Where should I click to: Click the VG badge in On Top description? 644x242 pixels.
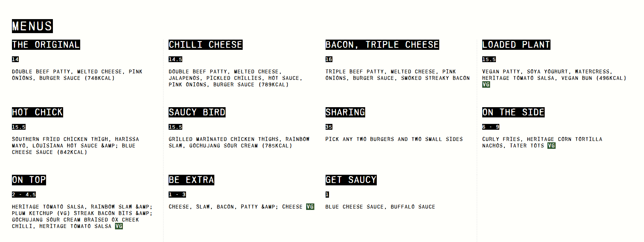[x=119, y=226]
